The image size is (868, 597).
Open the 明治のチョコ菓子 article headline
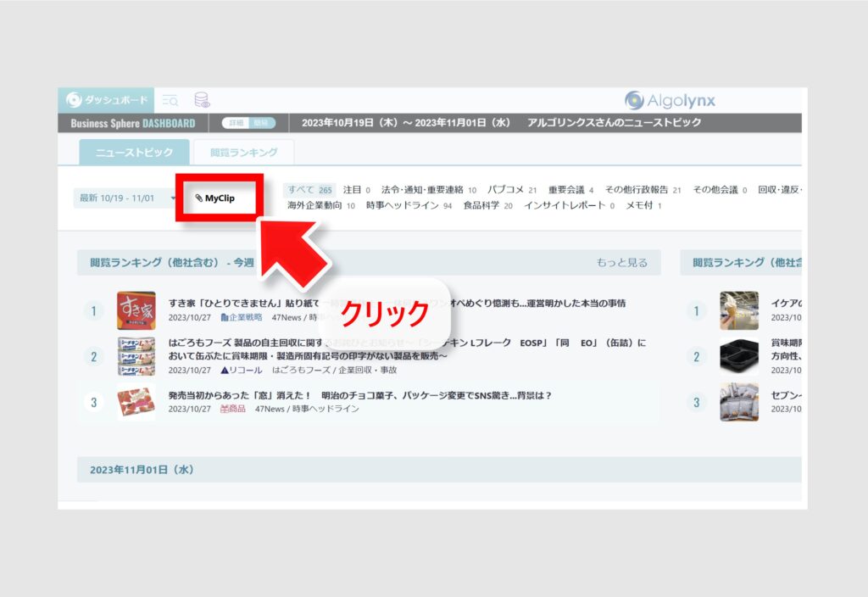pyautogui.click(x=360, y=395)
